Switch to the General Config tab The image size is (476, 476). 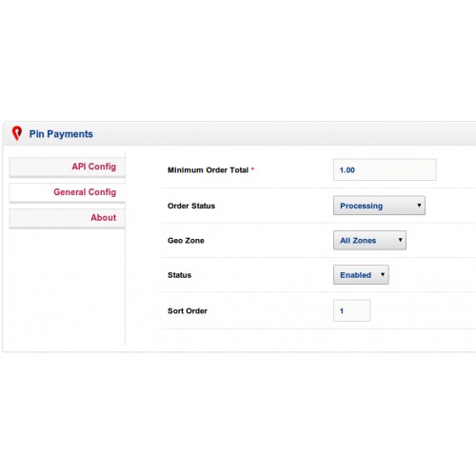(68, 192)
